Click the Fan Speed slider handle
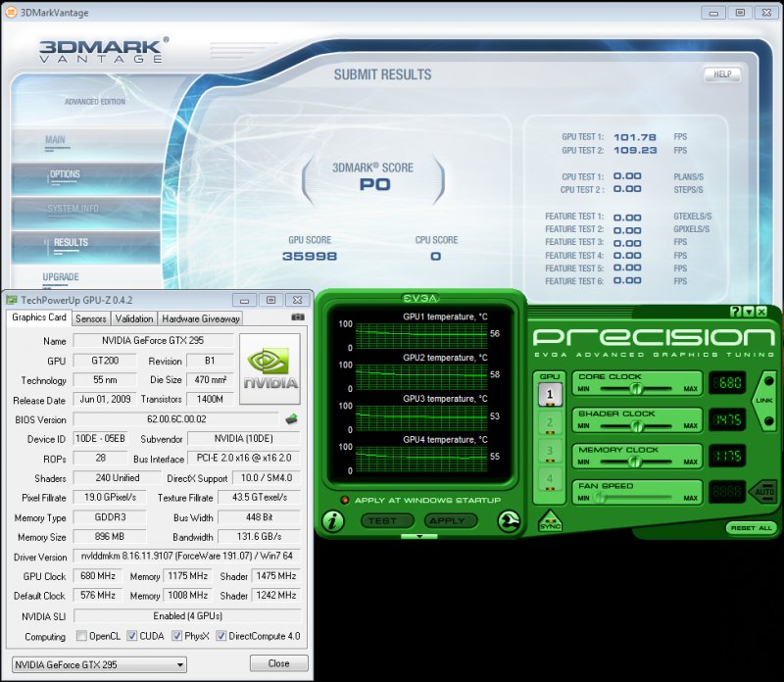 point(599,498)
